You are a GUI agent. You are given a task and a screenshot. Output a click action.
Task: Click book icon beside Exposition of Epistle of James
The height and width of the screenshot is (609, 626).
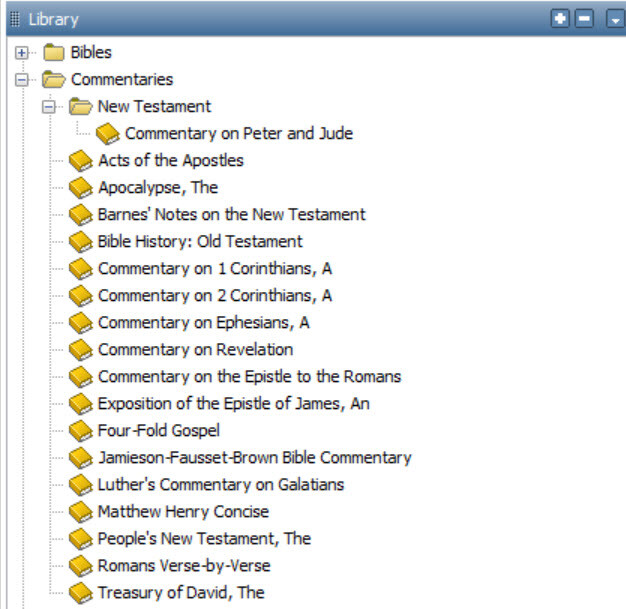(x=81, y=404)
